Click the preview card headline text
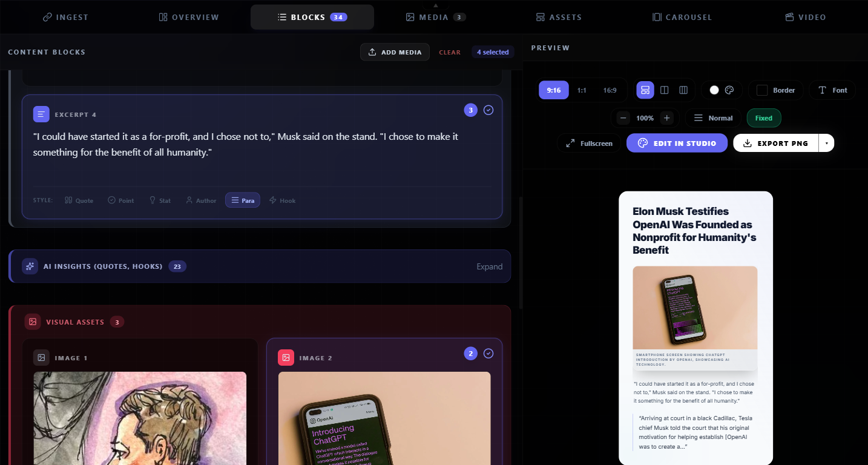Image resolution: width=868 pixels, height=465 pixels. (694, 231)
